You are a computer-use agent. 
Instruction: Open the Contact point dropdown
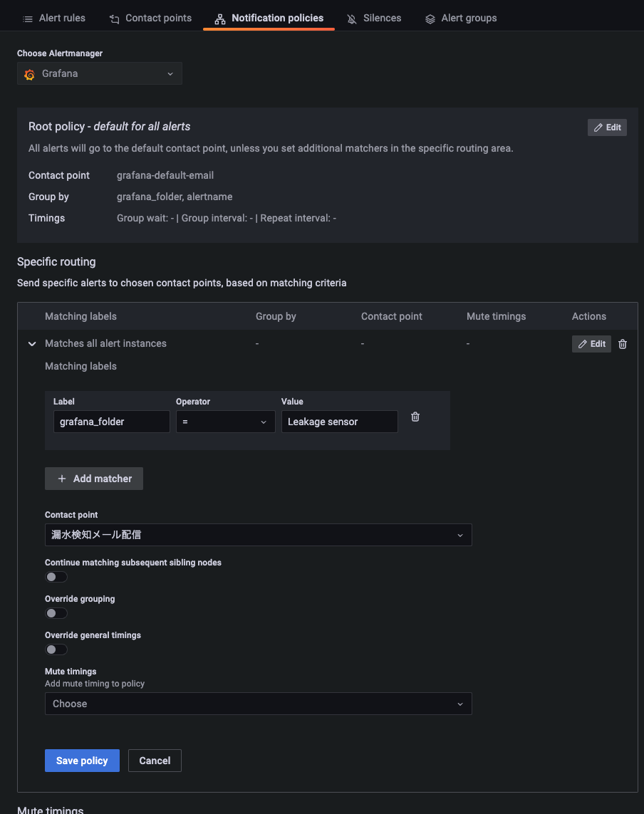[258, 535]
